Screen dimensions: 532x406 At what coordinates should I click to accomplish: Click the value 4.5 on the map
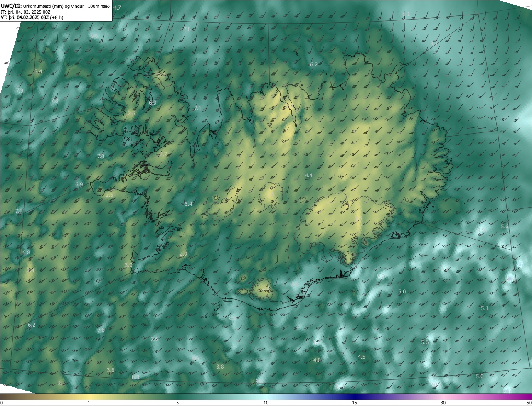tap(362, 357)
